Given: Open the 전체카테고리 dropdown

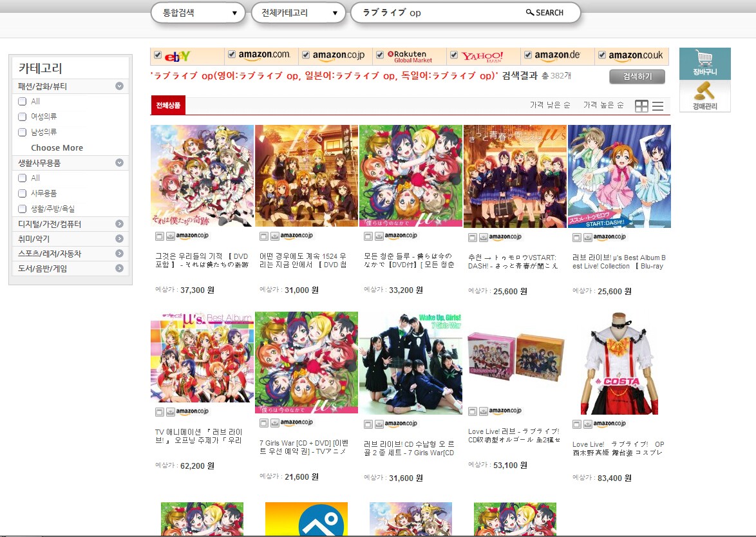Looking at the screenshot, I should pos(298,13).
